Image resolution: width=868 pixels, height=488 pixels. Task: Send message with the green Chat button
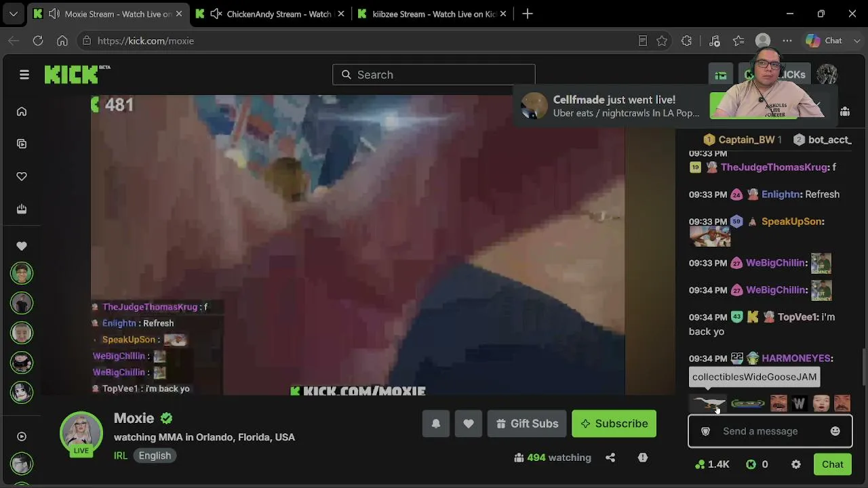coord(833,464)
